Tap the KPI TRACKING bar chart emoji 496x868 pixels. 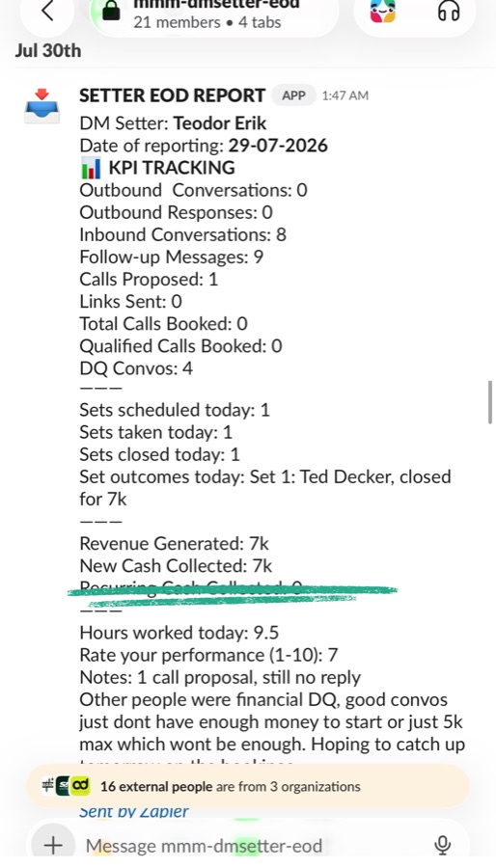(91, 168)
